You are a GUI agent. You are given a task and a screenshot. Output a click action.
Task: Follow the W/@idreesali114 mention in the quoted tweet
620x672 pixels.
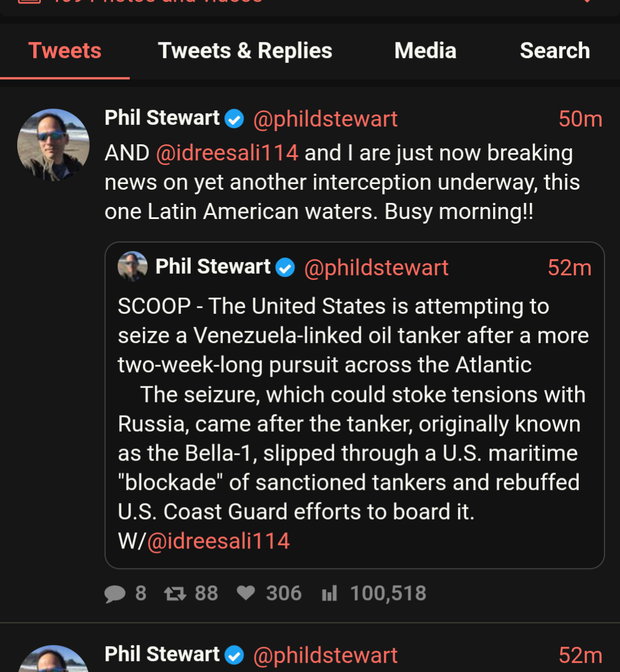[218, 541]
